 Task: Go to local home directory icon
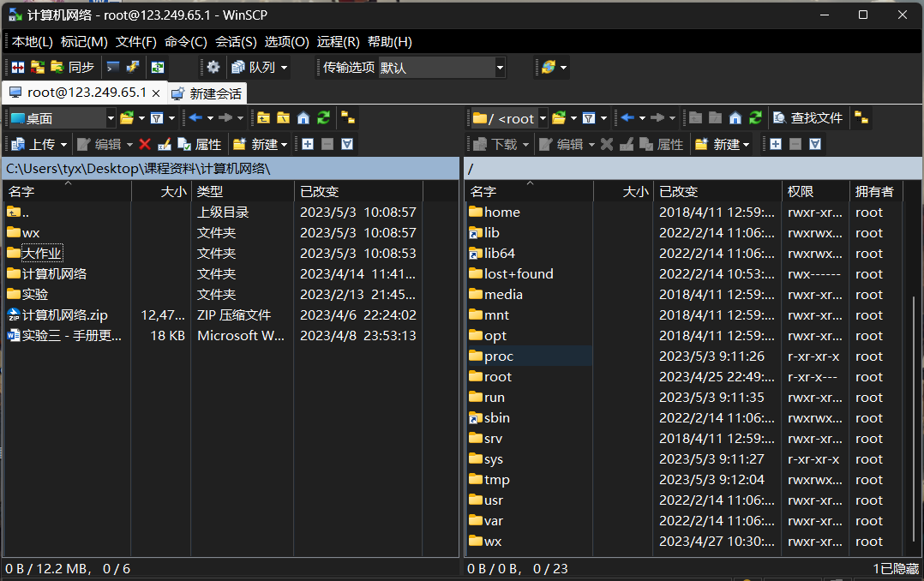coord(303,118)
